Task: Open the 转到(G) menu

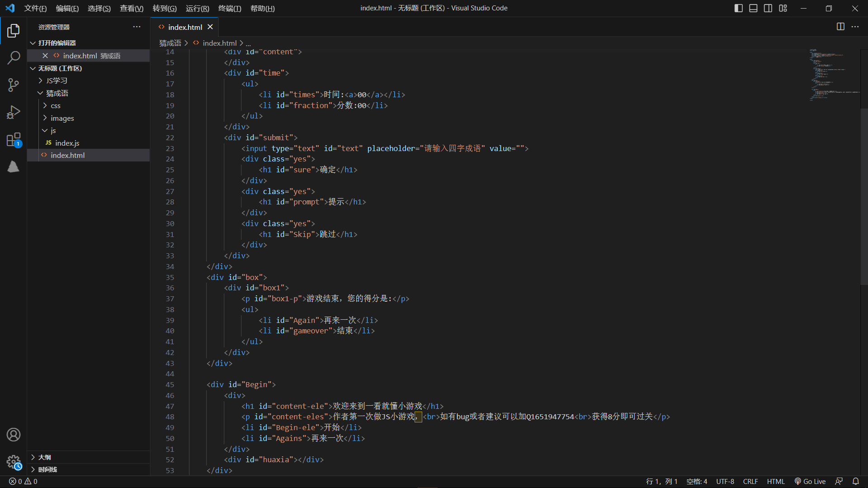Action: [165, 8]
